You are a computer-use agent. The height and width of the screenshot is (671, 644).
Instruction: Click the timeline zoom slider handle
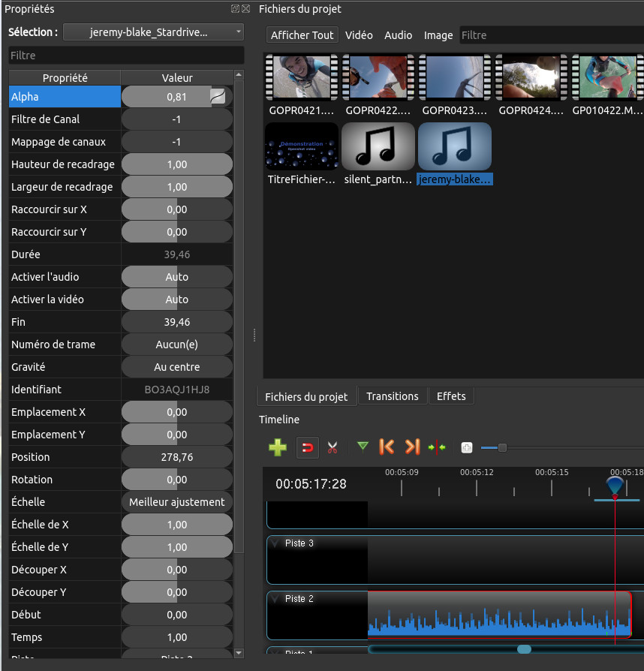click(x=502, y=447)
